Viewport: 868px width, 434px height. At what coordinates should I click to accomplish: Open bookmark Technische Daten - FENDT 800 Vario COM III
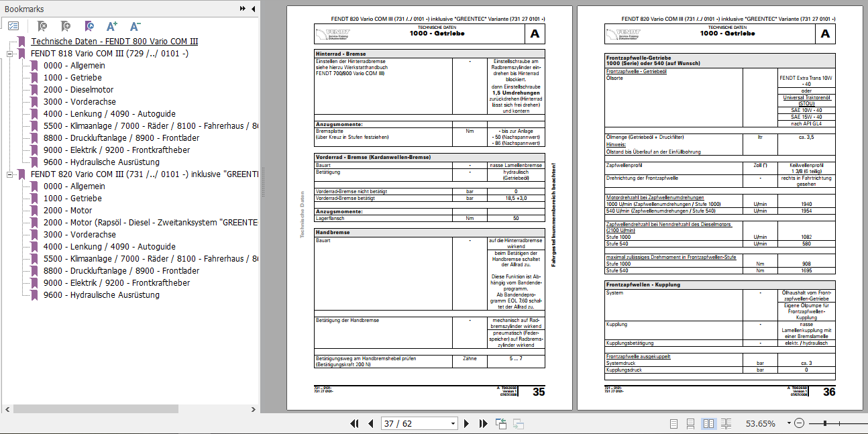click(x=114, y=42)
